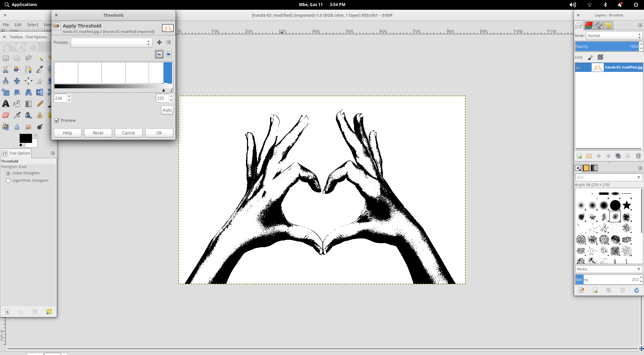Select the Clone stamp tool

[40, 115]
